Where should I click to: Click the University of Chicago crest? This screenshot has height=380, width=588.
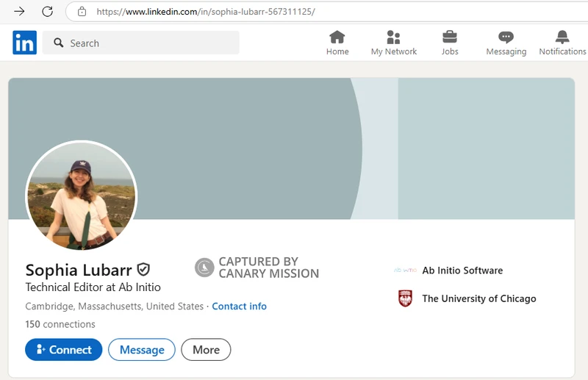(x=405, y=298)
